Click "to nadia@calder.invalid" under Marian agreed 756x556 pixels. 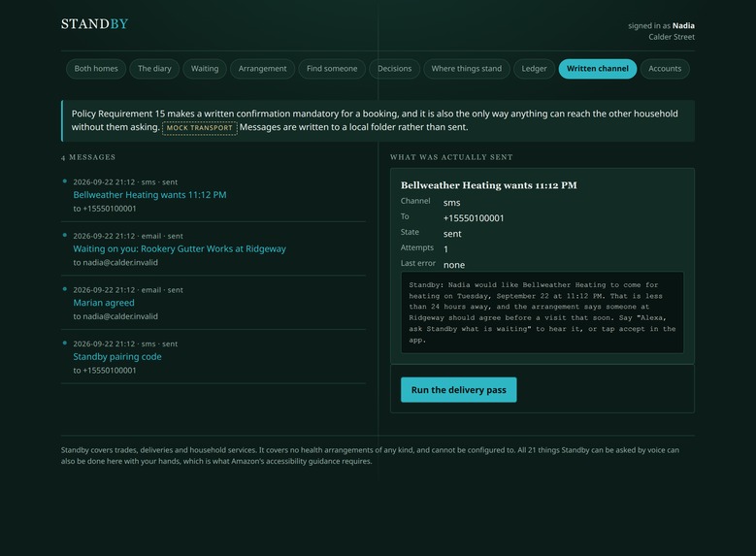(115, 316)
